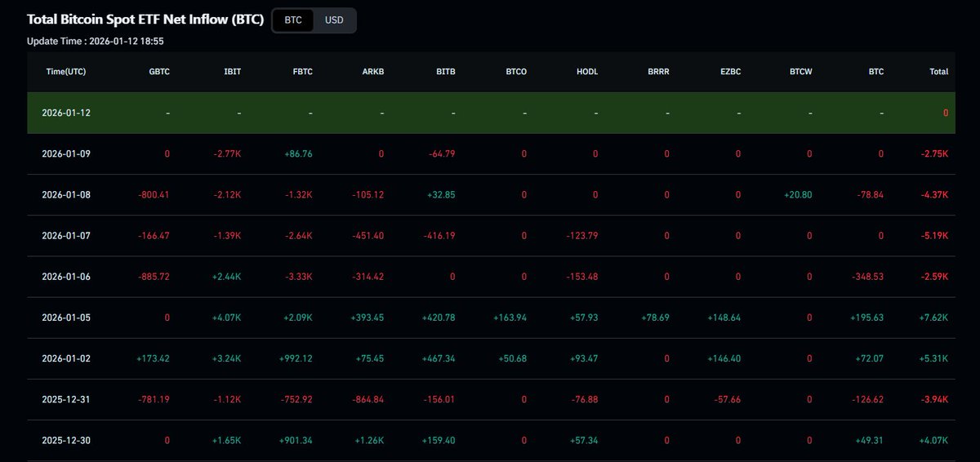This screenshot has width=980, height=462.
Task: Click the HODL column header
Action: [x=587, y=72]
